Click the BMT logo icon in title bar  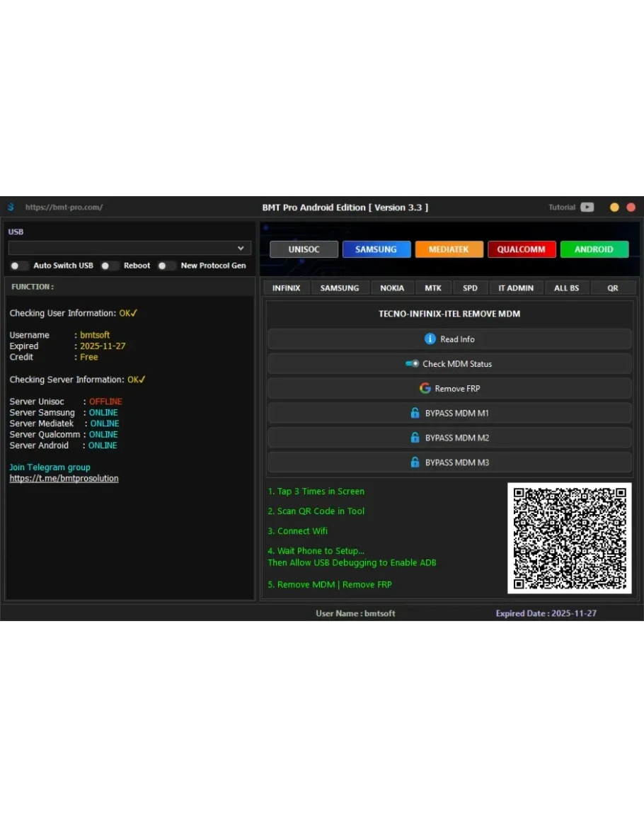[x=11, y=208]
